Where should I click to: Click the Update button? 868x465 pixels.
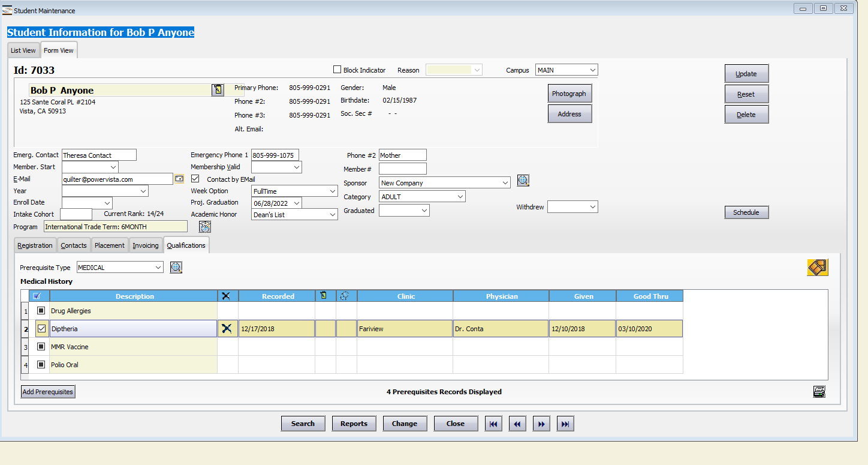[746, 74]
